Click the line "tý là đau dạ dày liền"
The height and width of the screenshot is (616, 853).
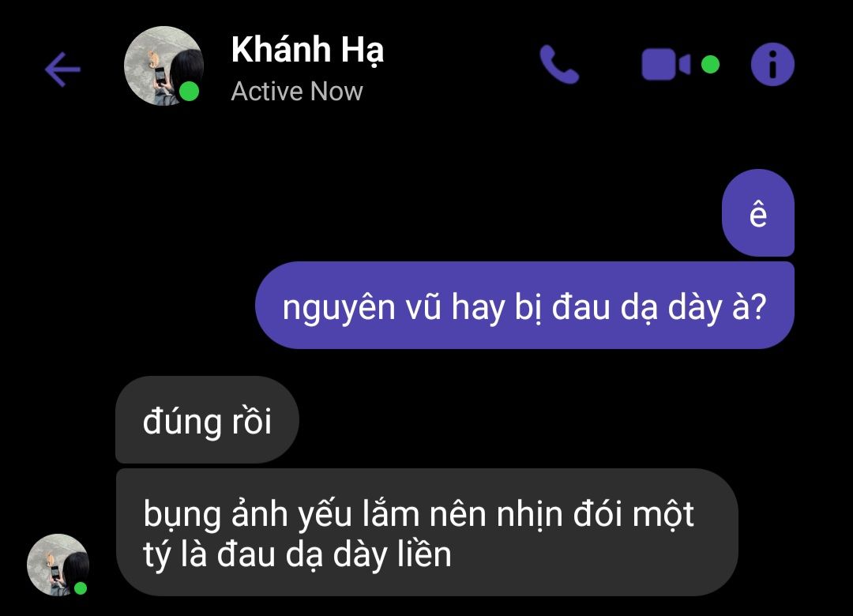click(297, 554)
